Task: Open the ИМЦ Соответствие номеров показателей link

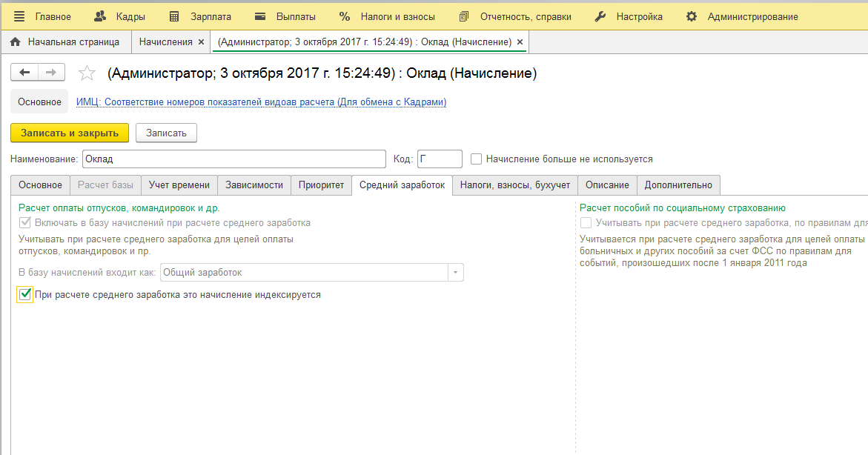Action: click(261, 102)
